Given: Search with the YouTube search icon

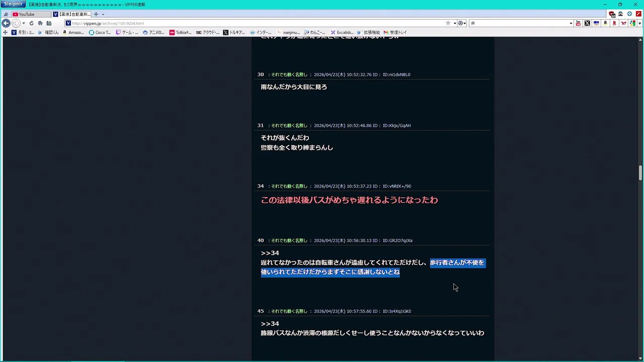Looking at the screenshot, I should [x=578, y=23].
